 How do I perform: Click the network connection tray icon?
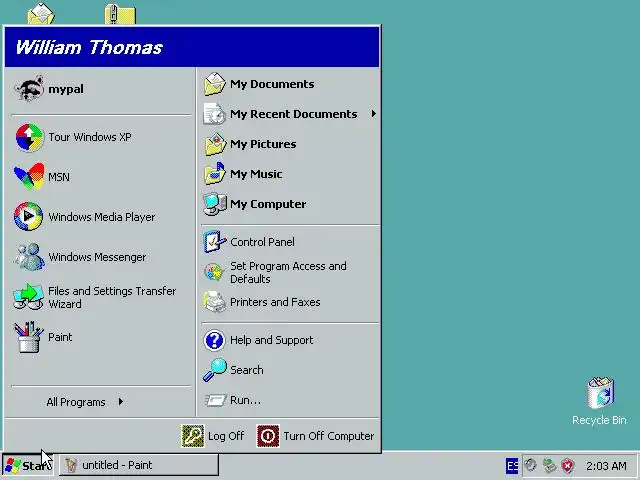549,465
